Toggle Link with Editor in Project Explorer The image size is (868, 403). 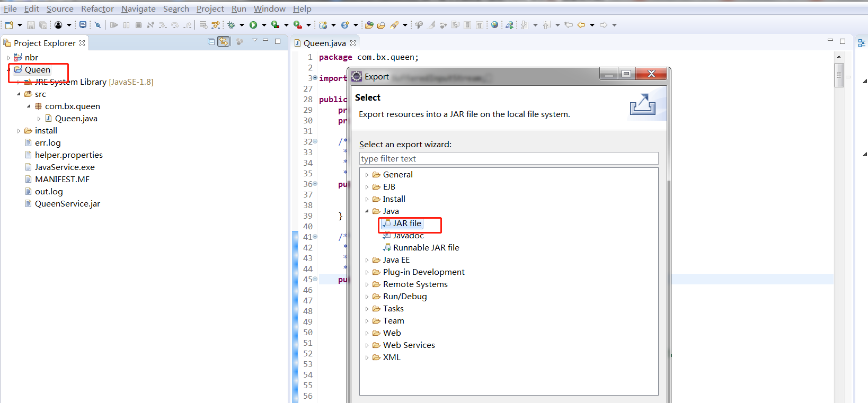tap(224, 41)
